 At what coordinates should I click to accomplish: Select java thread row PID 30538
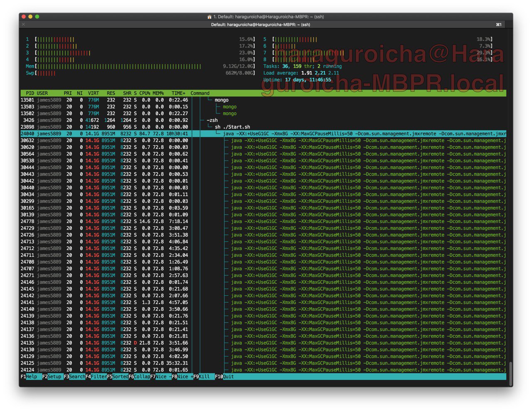click(x=263, y=160)
